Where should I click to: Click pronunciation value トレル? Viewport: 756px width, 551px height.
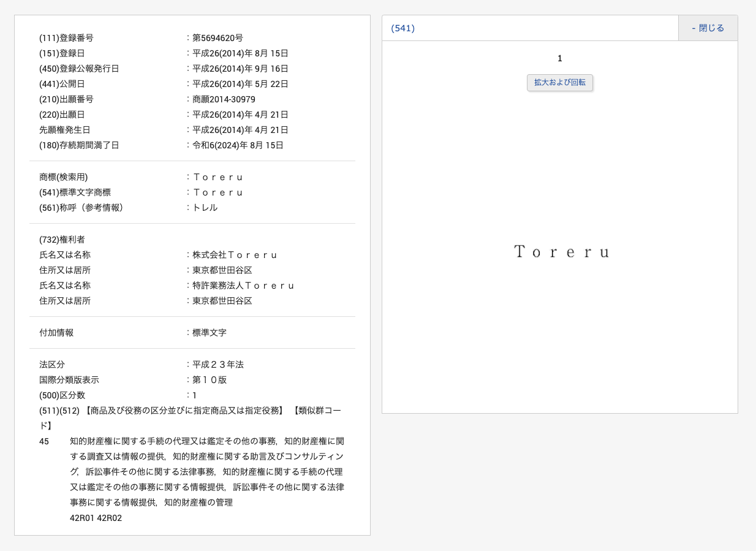[x=205, y=208]
